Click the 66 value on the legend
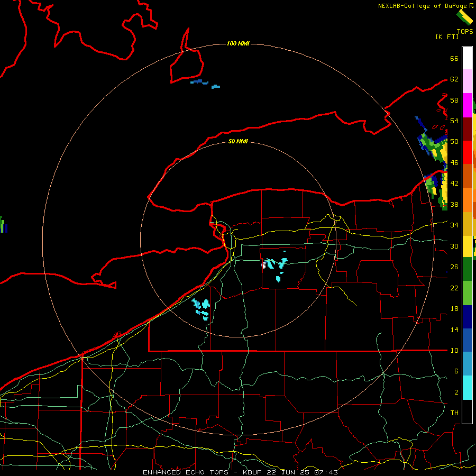The width and height of the screenshot is (476, 476). (x=454, y=58)
